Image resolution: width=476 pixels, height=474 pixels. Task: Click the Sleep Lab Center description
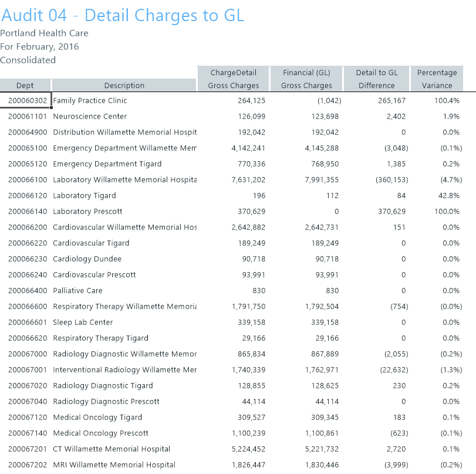pyautogui.click(x=83, y=323)
